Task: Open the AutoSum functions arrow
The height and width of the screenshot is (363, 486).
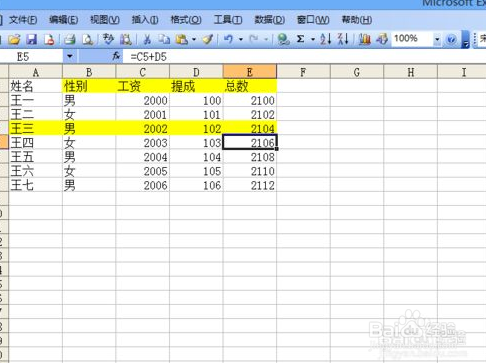Action: click(313, 40)
